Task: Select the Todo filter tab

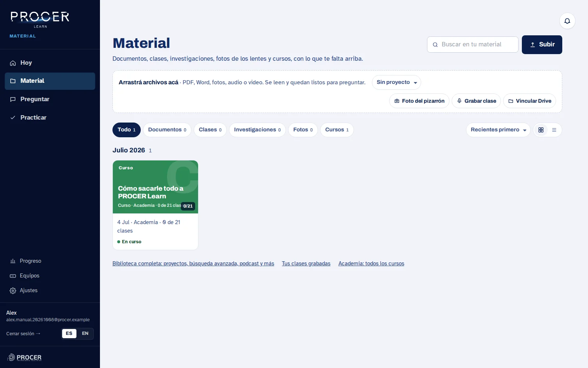Action: [126, 130]
